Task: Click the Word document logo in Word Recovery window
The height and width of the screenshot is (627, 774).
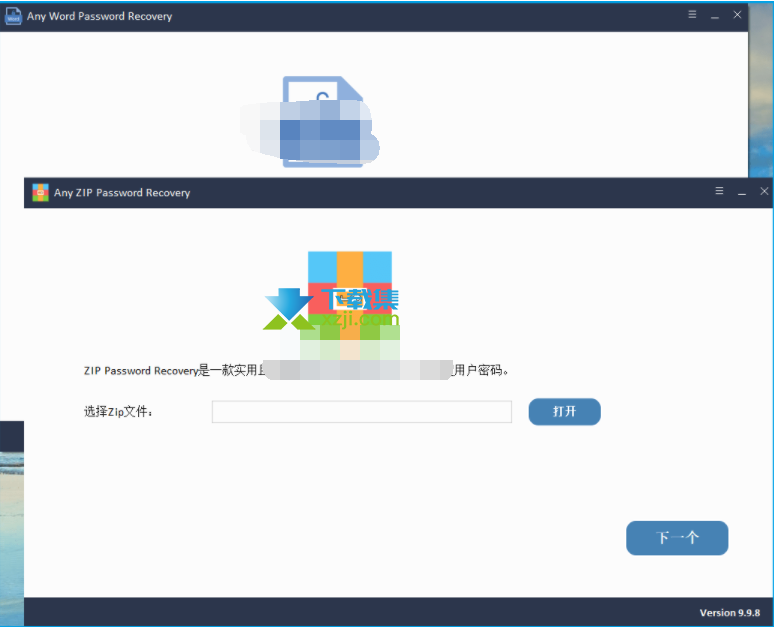Action: [323, 122]
